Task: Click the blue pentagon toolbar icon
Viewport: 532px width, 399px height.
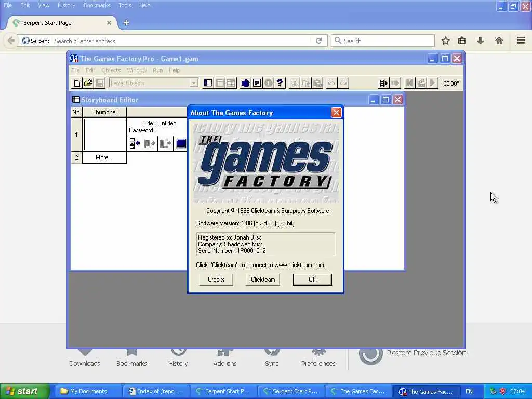Action: click(245, 83)
